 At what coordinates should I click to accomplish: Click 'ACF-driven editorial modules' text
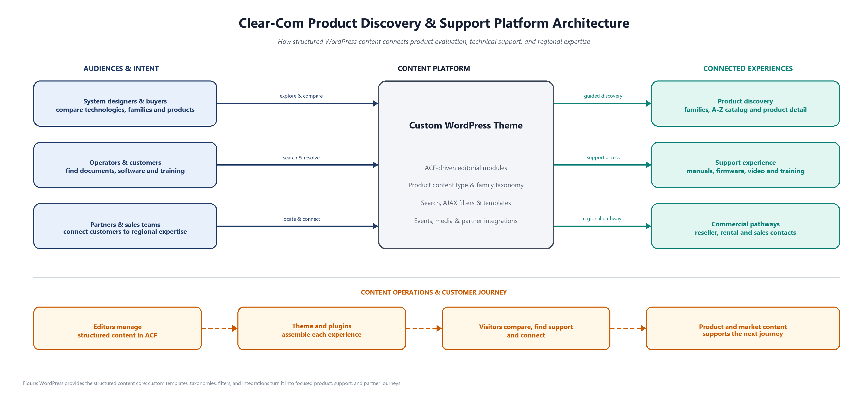point(466,168)
